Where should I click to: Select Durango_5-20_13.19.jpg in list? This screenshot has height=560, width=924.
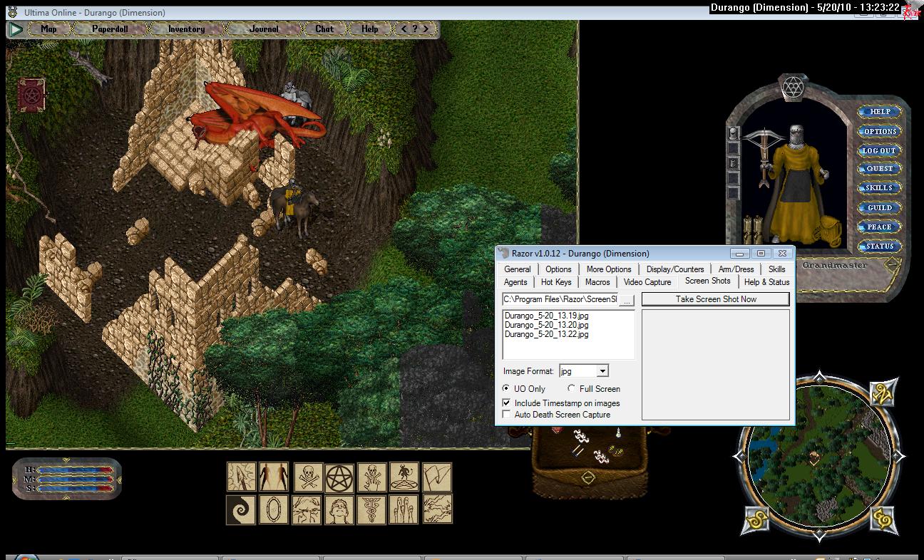click(x=547, y=315)
